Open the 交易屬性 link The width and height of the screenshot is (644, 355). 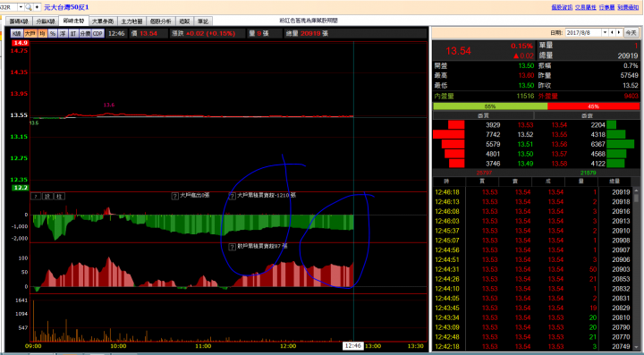(x=586, y=7)
